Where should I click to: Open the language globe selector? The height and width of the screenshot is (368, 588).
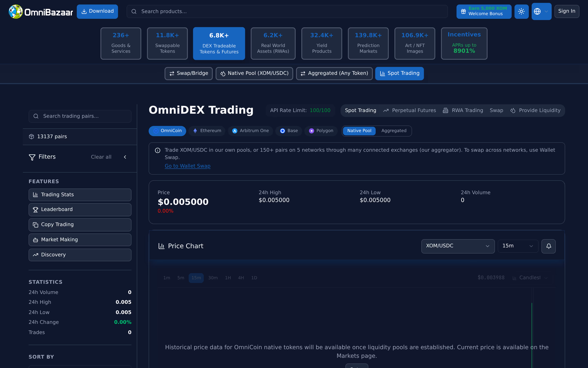pos(541,11)
